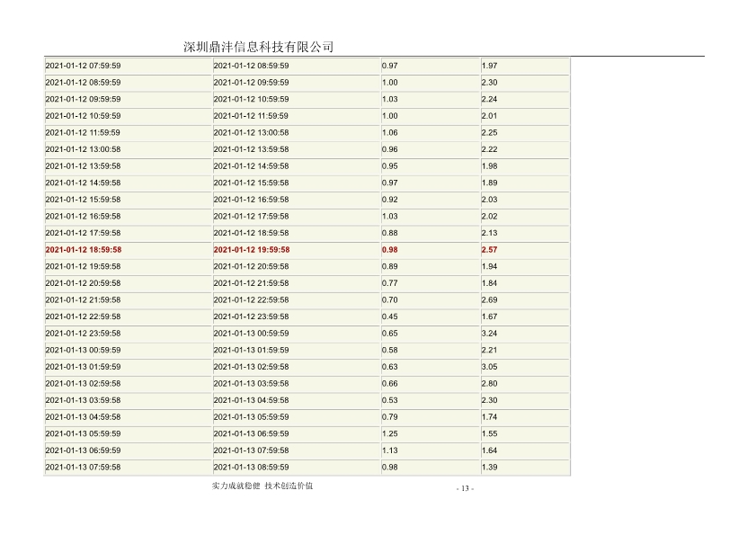Image resolution: width=756 pixels, height=535 pixels.
Task: Select start time 2021-01-12 21:59:58
Action: (x=83, y=300)
